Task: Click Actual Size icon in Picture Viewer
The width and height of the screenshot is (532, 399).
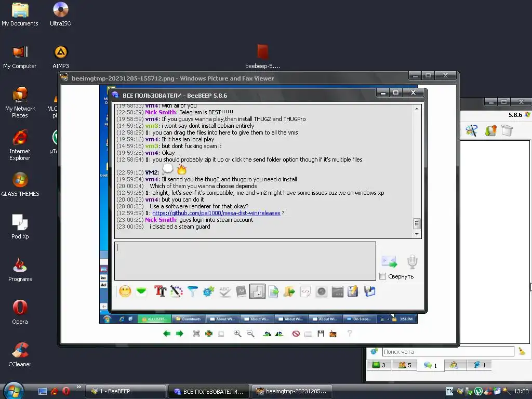Action: (x=209, y=334)
